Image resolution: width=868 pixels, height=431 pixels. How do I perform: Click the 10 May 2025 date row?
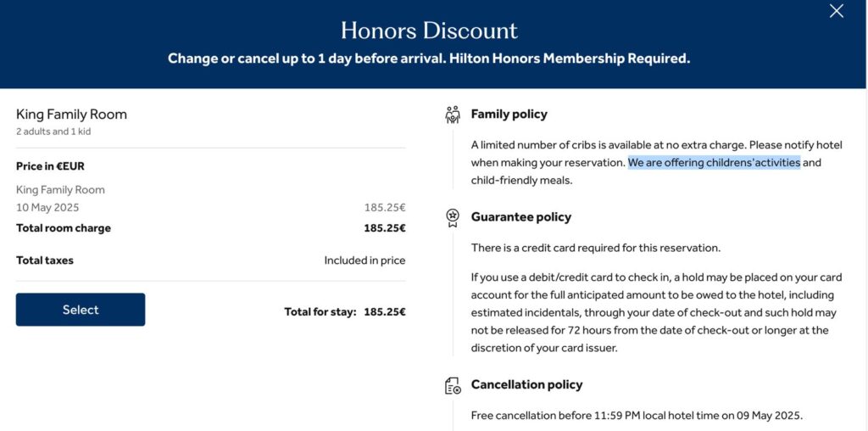click(210, 208)
